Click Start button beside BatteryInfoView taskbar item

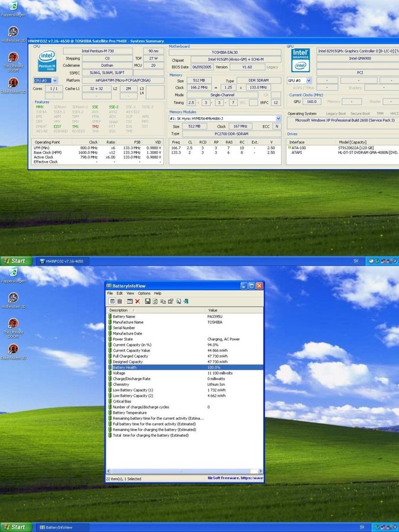[16, 527]
